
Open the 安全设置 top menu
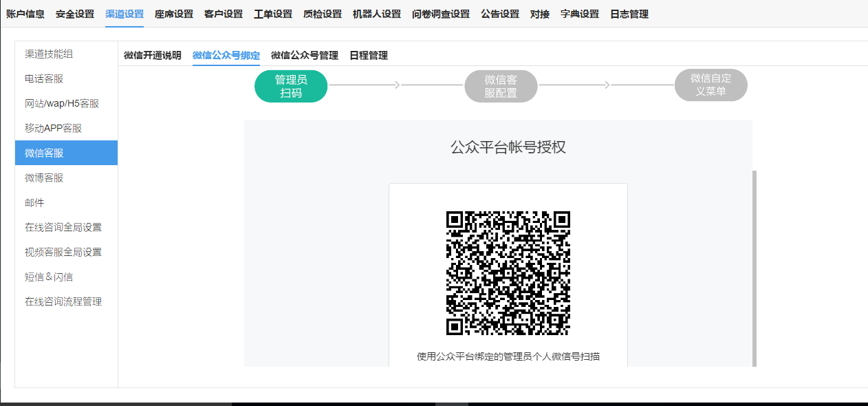coord(75,14)
